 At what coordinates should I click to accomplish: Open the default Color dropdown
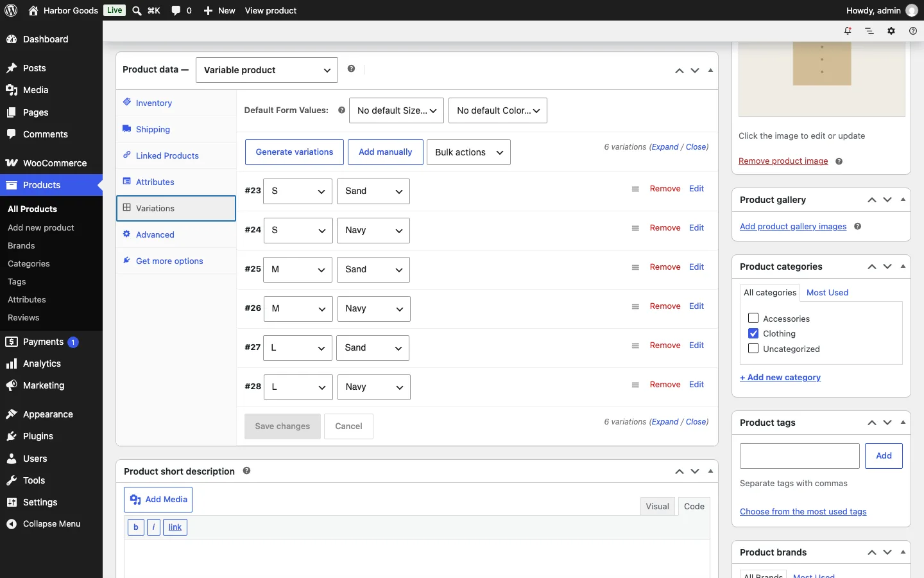tap(498, 110)
